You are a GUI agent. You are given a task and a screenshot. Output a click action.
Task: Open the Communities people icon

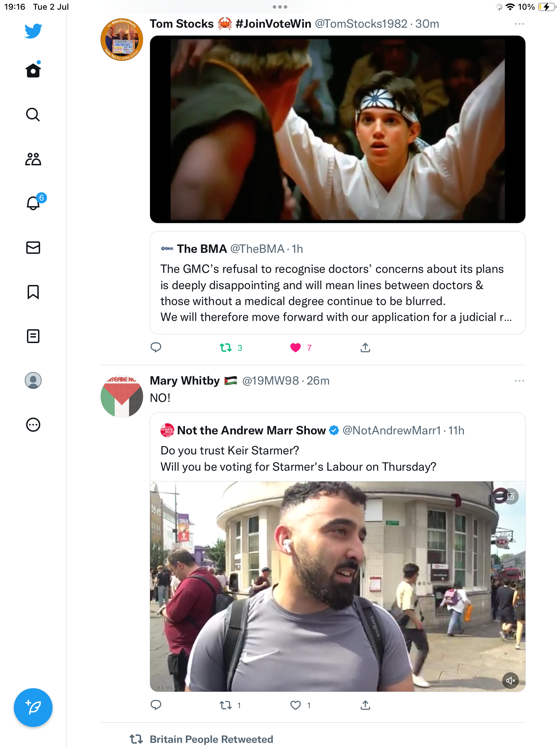(x=33, y=159)
